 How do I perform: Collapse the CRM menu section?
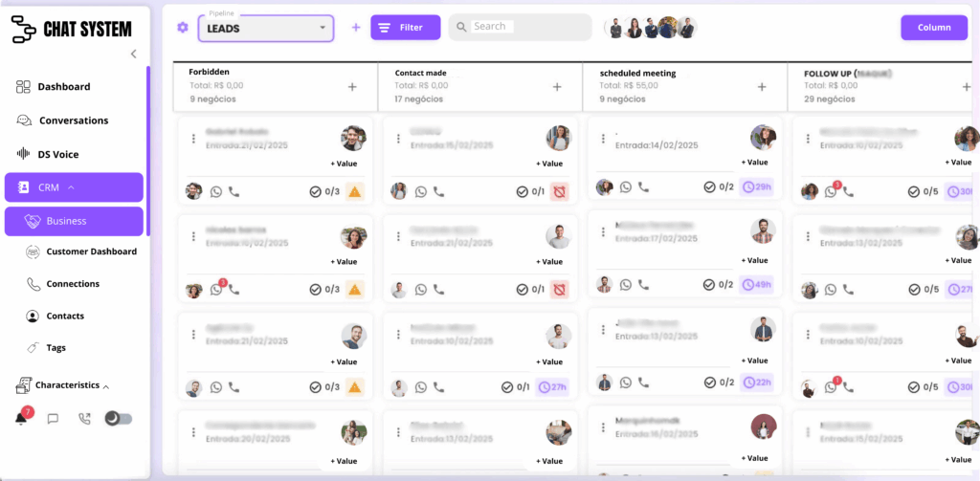tap(71, 187)
